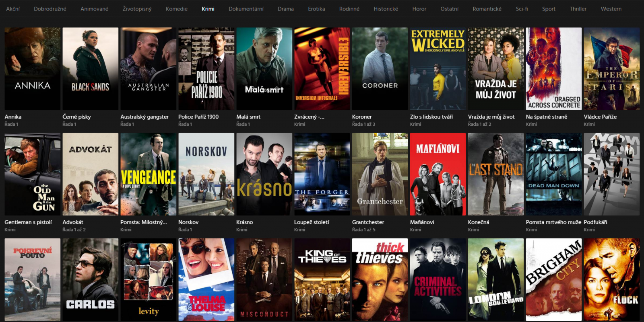Screen dimensions: 644x322
Task: Click the Vládce Paříže title link
Action: 600,117
